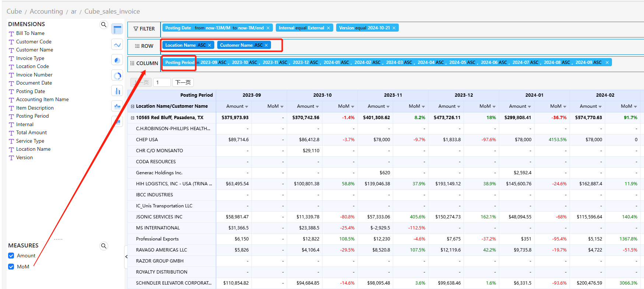Click the page number input field
Screen dimensions: 644x289
click(x=162, y=82)
